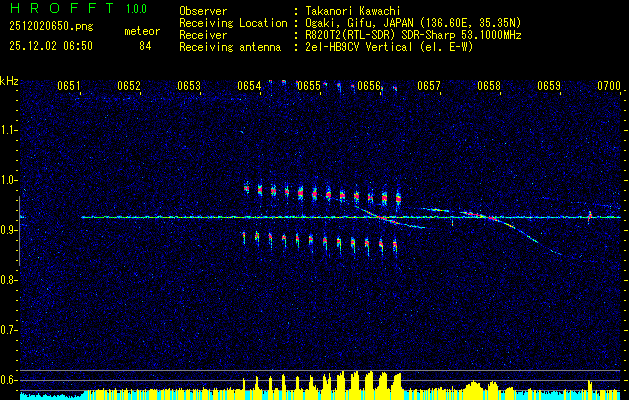The image size is (629, 400).
Task: Click the 0657 time marker
Action: (x=429, y=85)
